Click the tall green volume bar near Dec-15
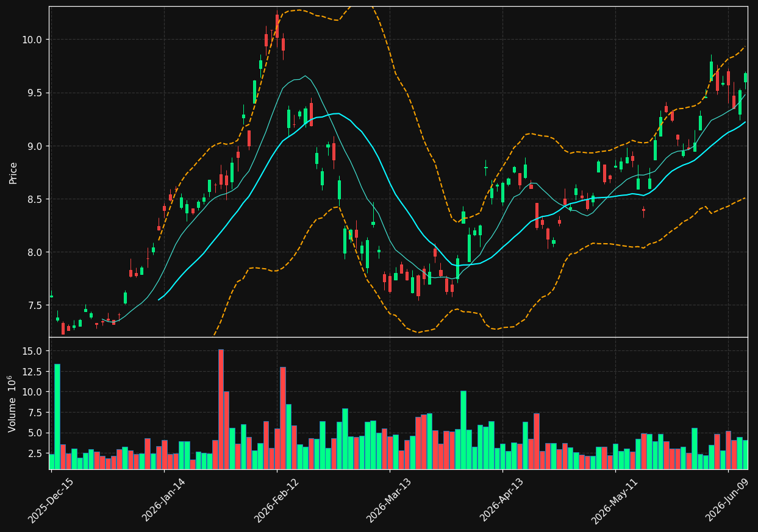 point(57,416)
